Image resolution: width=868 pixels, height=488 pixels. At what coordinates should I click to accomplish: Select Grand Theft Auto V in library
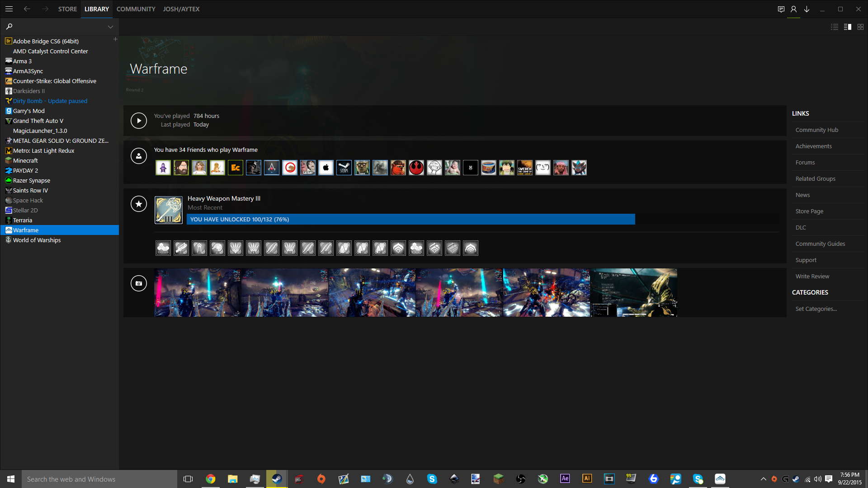[60, 121]
